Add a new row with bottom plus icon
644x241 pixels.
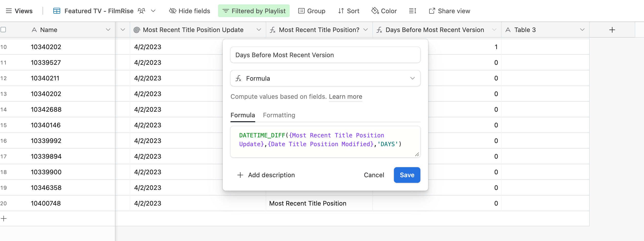[x=3, y=219]
